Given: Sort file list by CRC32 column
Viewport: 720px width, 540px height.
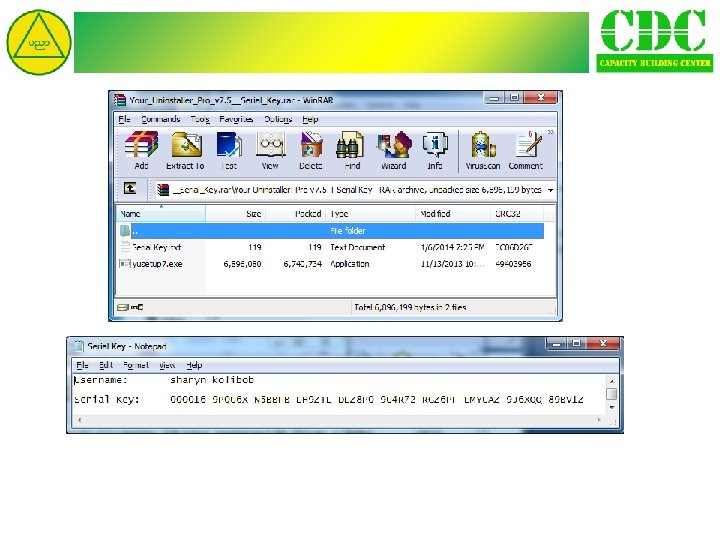Looking at the screenshot, I should click(x=517, y=214).
